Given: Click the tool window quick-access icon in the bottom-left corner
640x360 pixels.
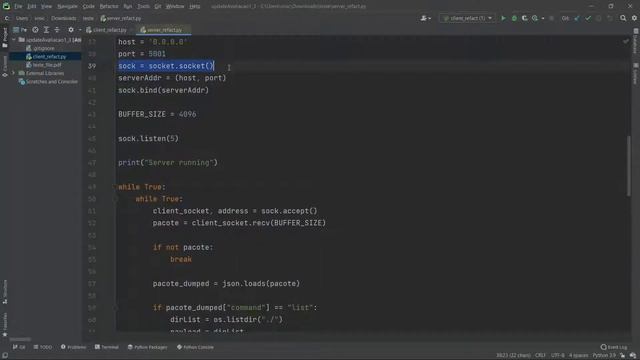Looking at the screenshot, I should pyautogui.click(x=5, y=356).
